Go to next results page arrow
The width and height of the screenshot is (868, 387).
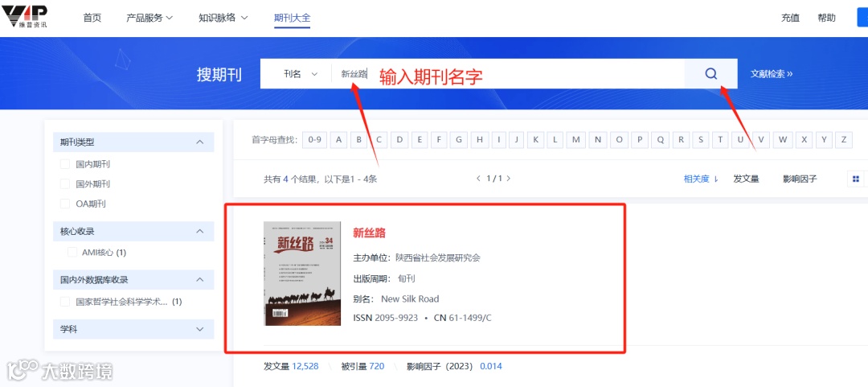coord(508,179)
